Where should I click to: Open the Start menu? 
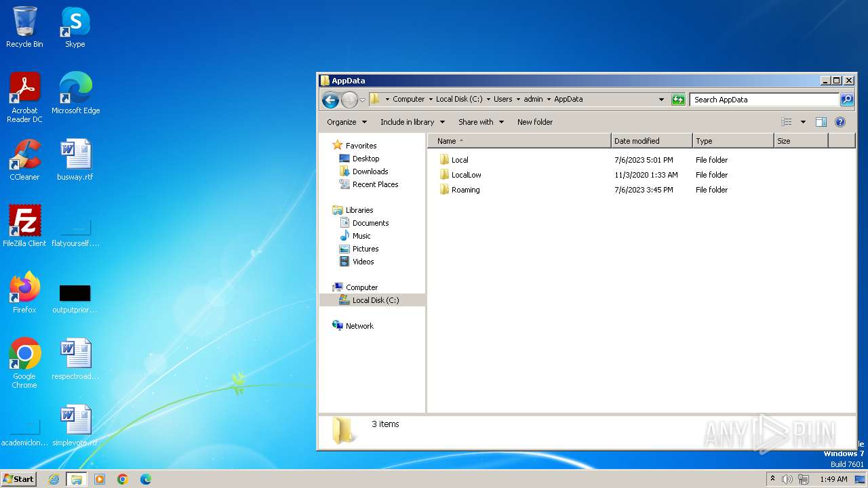(19, 479)
